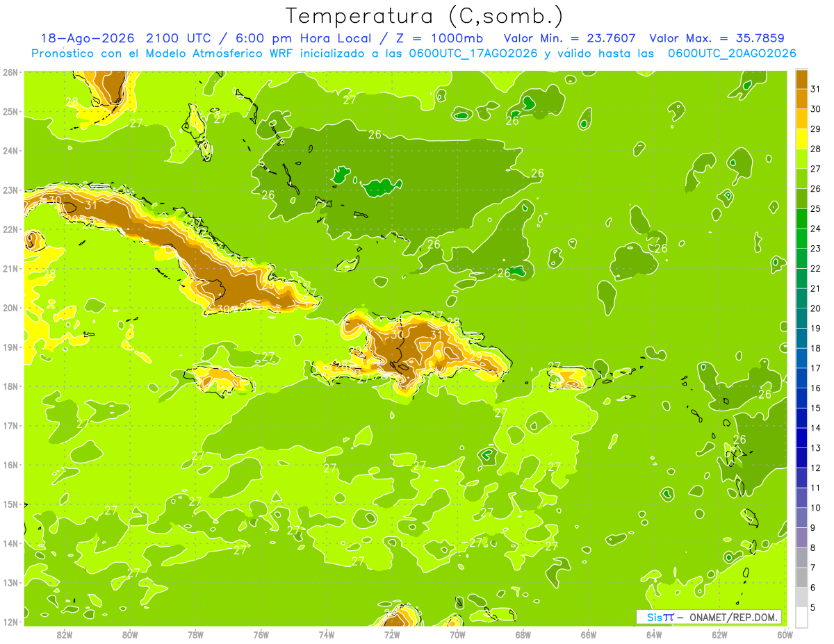Click the 'Valor Min. = 23.7607' value

569,38
